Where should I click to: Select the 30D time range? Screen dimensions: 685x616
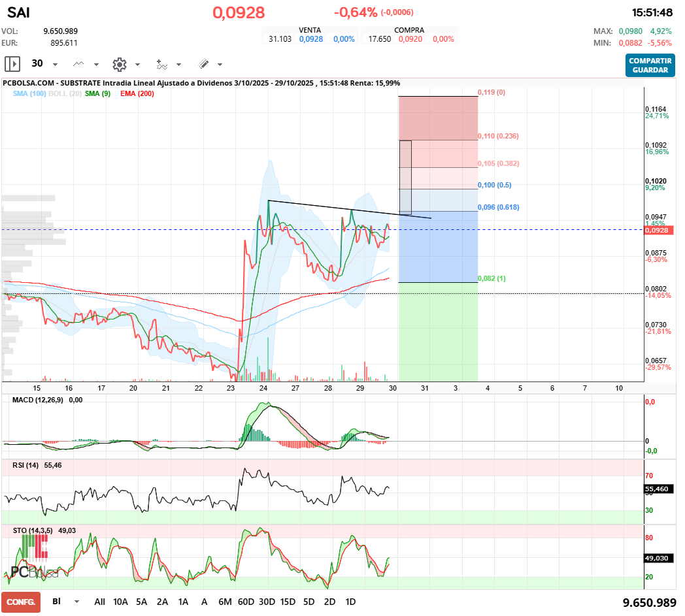267,602
